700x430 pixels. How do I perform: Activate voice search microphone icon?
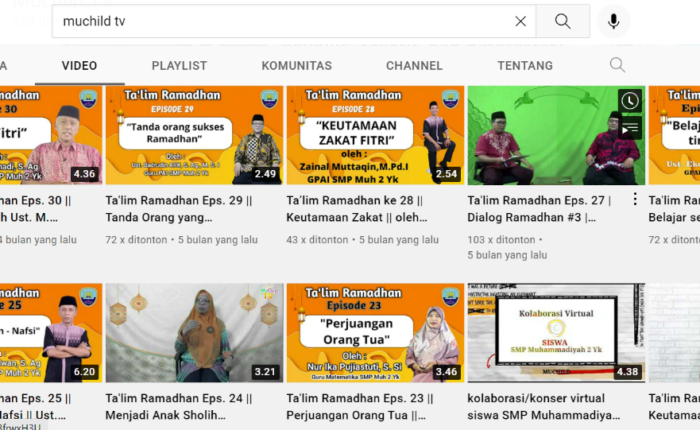coord(613,21)
